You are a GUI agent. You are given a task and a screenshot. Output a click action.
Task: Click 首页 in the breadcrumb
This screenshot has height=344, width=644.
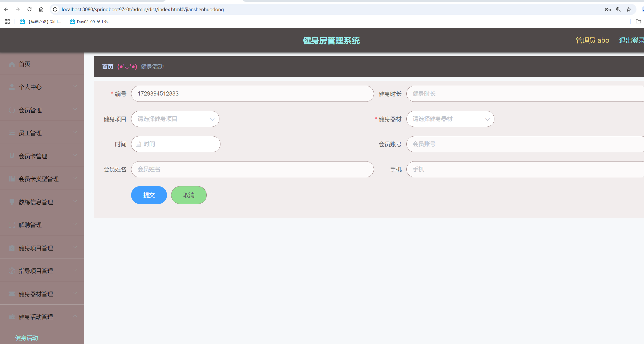[108, 67]
